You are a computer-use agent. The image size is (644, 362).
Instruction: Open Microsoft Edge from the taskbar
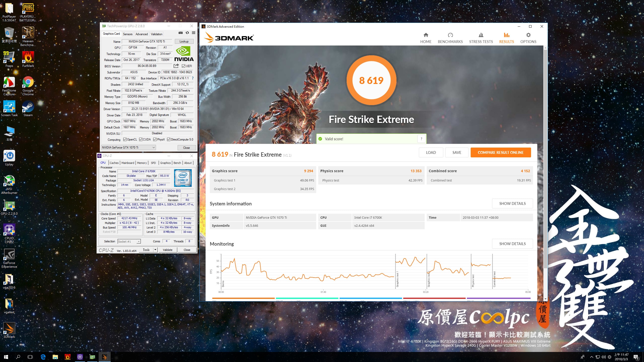point(43,357)
